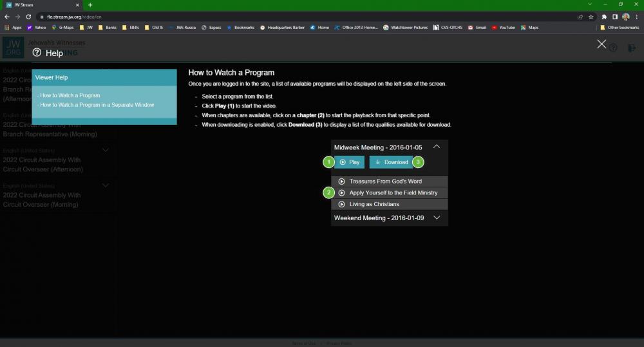Collapse the Midweek Meeting 2016-01-05 chevron
This screenshot has height=347, width=644.
pyautogui.click(x=437, y=147)
